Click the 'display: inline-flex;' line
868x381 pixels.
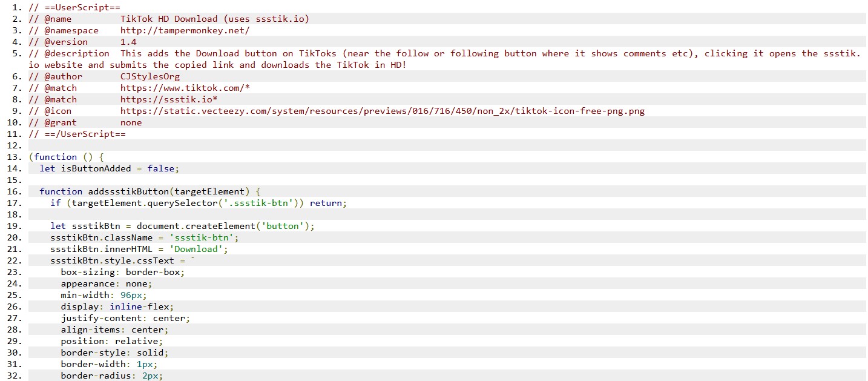(x=117, y=306)
